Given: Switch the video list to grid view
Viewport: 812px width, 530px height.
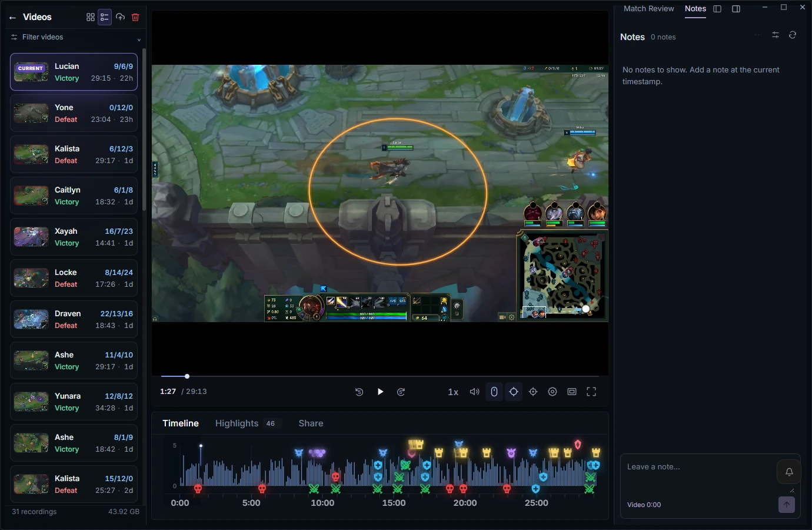Looking at the screenshot, I should point(91,17).
